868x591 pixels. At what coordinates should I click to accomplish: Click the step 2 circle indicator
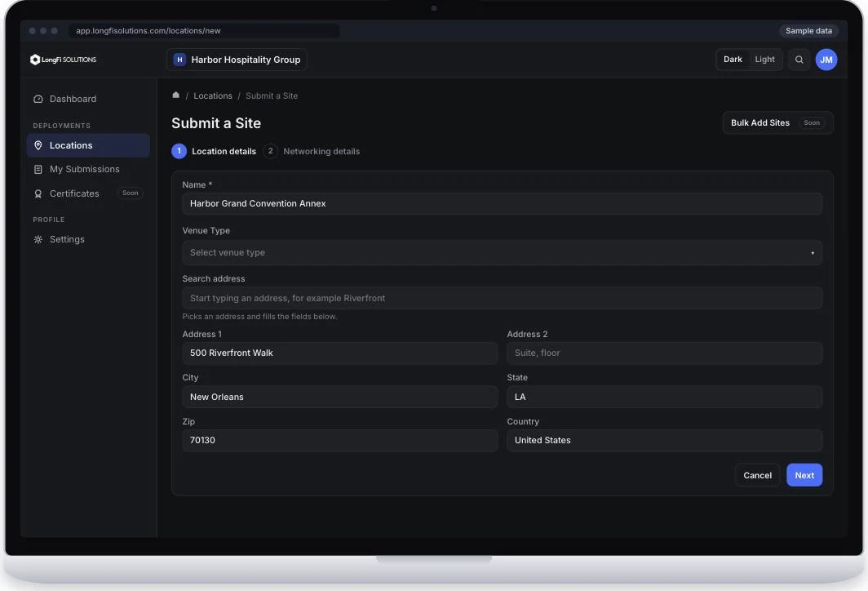270,151
